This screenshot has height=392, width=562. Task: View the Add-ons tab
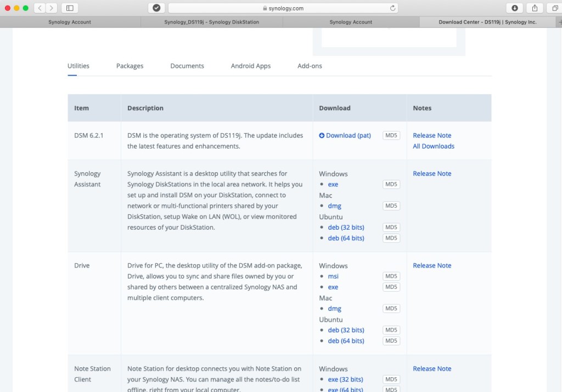coord(310,66)
